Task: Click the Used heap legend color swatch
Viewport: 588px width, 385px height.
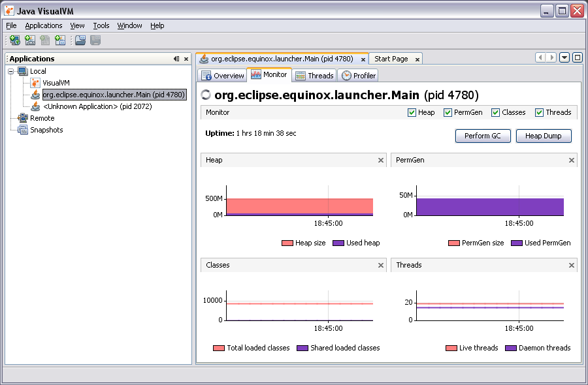Action: (338, 243)
